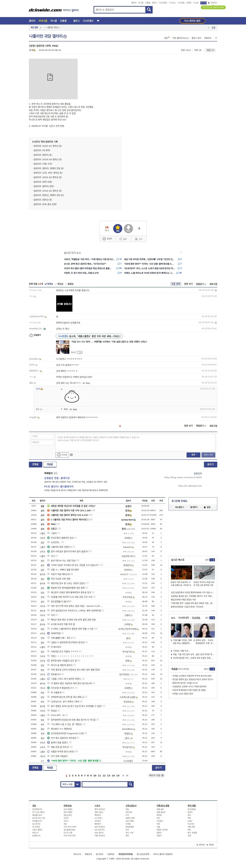Click the dumpling dccon sticker in reply

click(x=72, y=396)
